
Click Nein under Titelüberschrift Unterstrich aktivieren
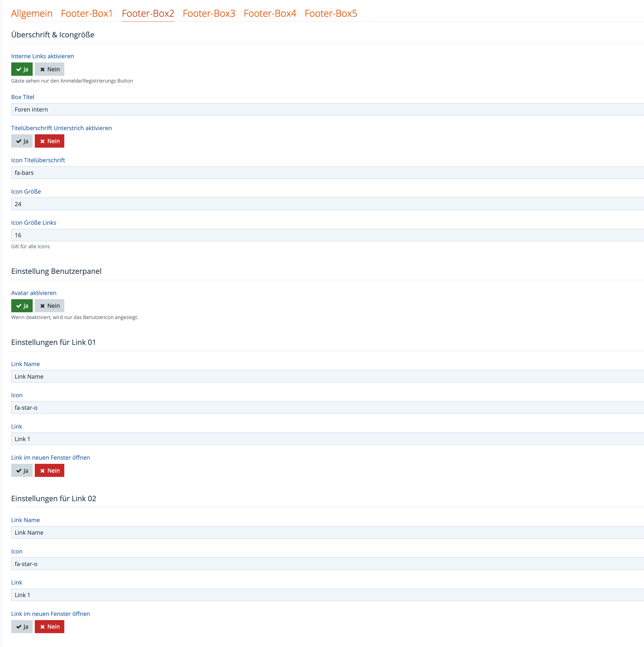click(x=50, y=141)
